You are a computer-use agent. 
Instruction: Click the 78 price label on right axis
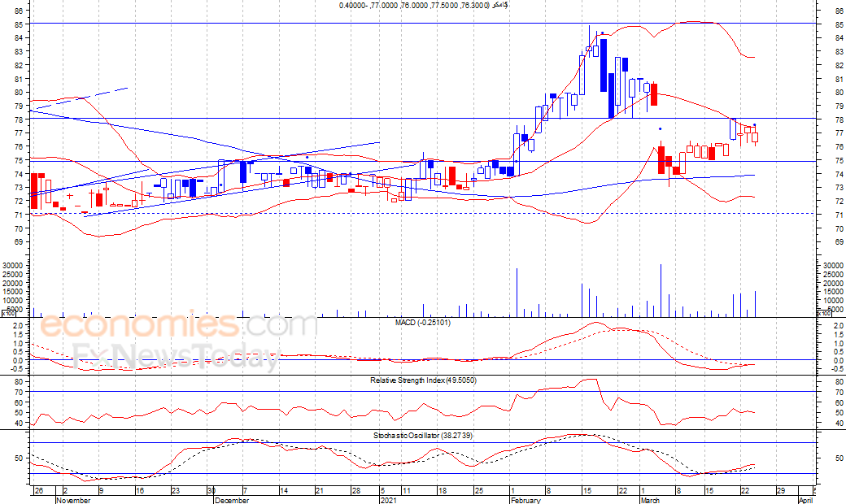point(839,119)
